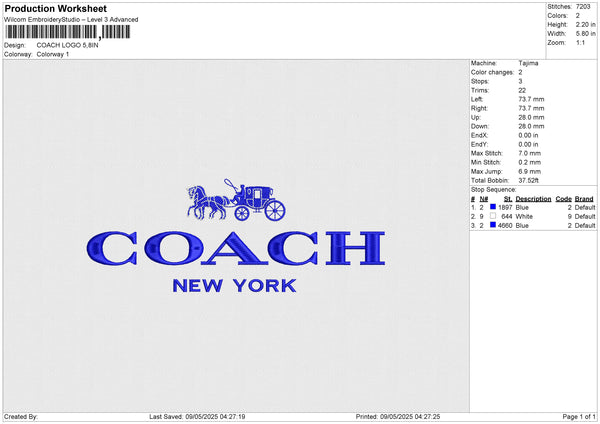
Task: Click the Last Saved timestamp '09/05/2025 04:27:19'
Action: (x=215, y=417)
